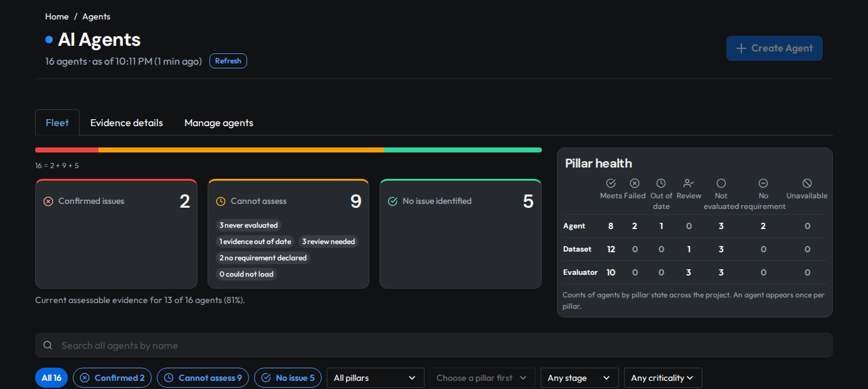This screenshot has height=389, width=868.
Task: Select the All 16 filter chip
Action: pyautogui.click(x=51, y=378)
